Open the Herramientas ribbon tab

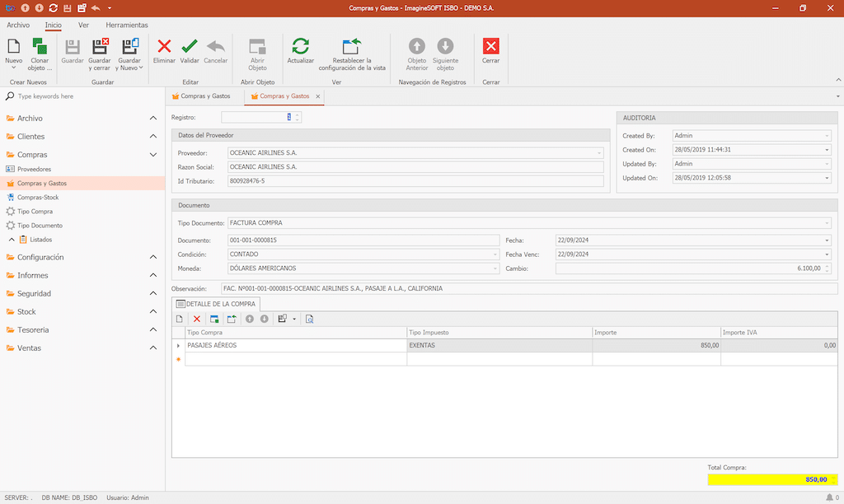127,26
